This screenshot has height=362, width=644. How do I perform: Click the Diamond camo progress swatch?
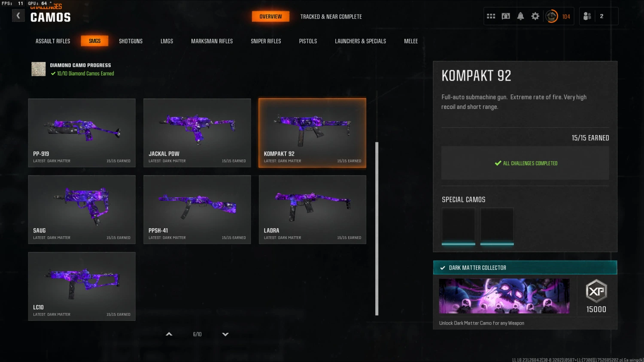[39, 69]
